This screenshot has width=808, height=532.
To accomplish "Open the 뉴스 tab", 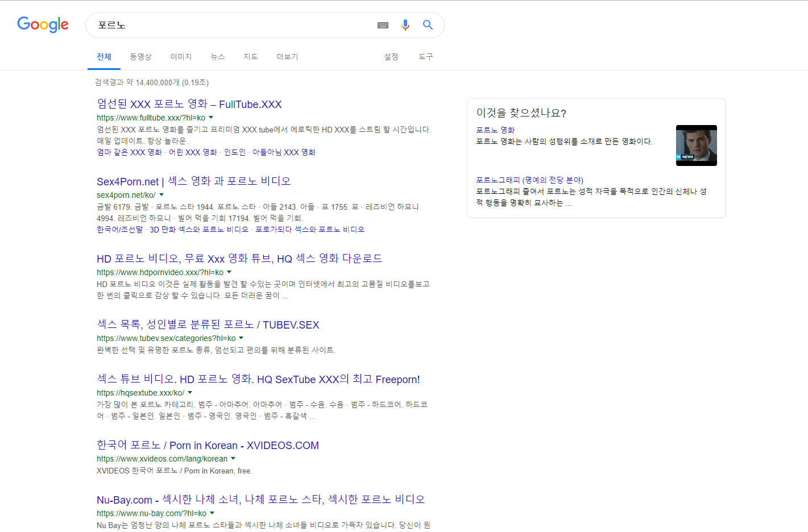I will coord(218,57).
